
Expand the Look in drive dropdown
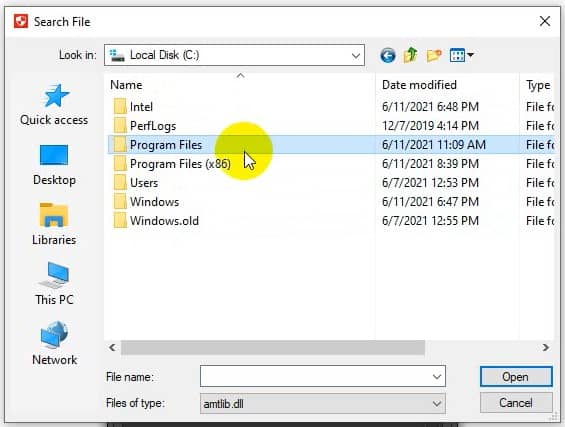pos(356,55)
